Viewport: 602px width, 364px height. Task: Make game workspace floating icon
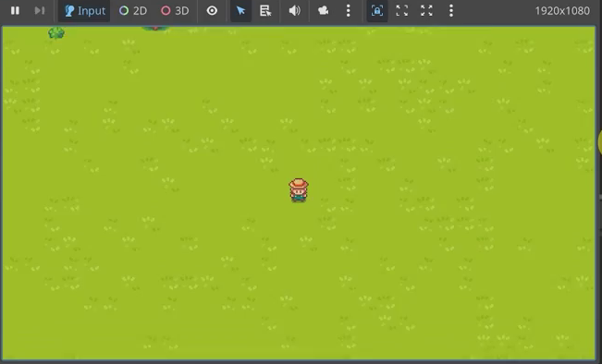pos(401,10)
